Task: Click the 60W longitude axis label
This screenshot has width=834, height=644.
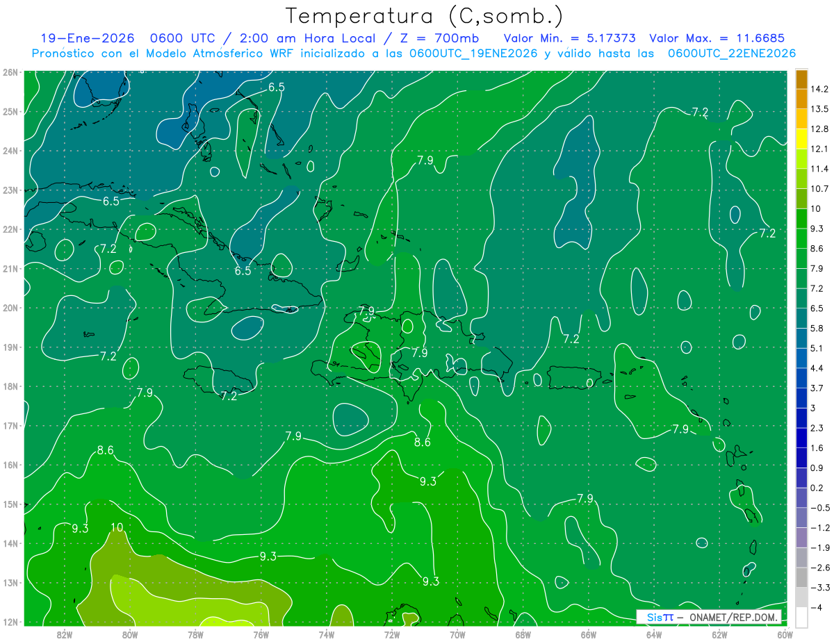Action: (784, 634)
